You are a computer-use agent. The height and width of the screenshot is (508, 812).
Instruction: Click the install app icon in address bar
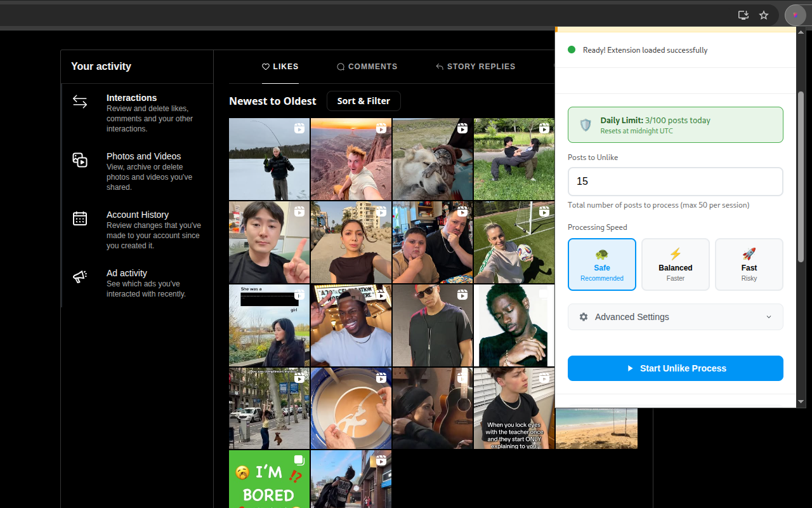click(x=743, y=15)
